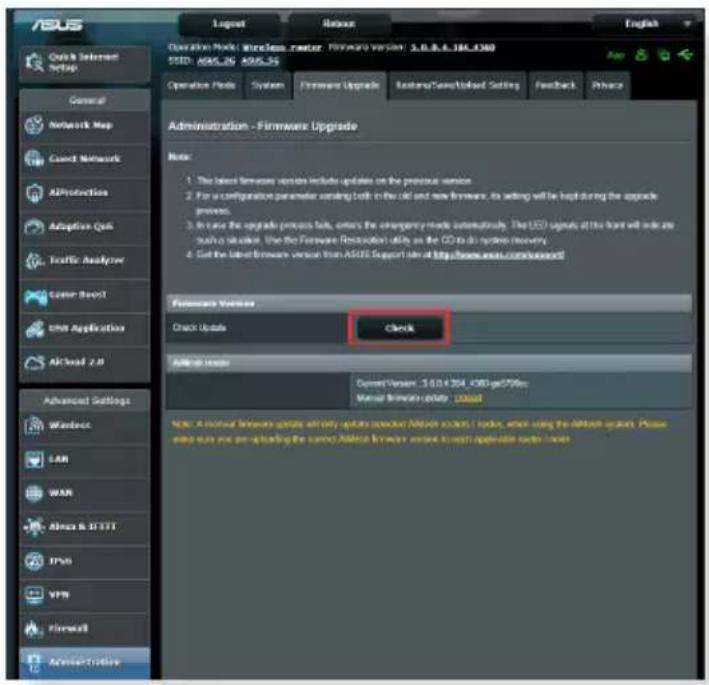Open Quick Internet Setup icon
This screenshot has width=709, height=685.
click(x=34, y=62)
